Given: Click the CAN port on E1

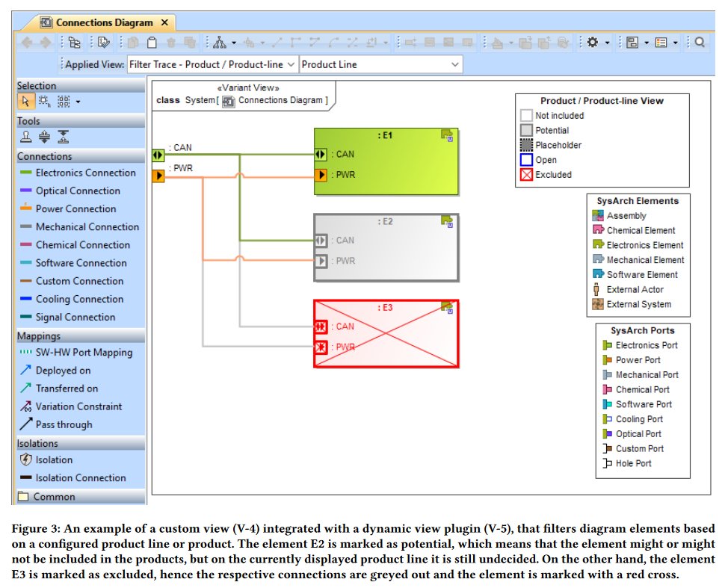Looking at the screenshot, I should click(x=321, y=155).
